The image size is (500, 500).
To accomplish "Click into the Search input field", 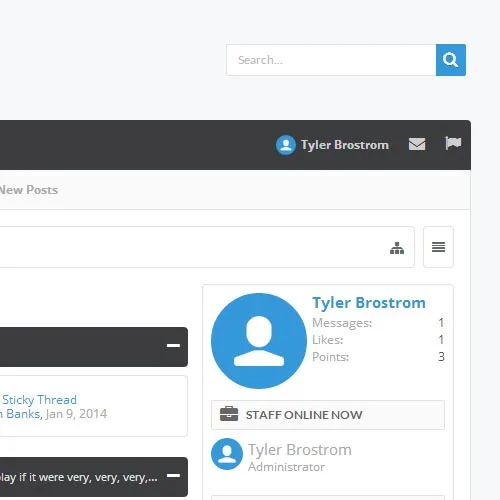I will (331, 60).
